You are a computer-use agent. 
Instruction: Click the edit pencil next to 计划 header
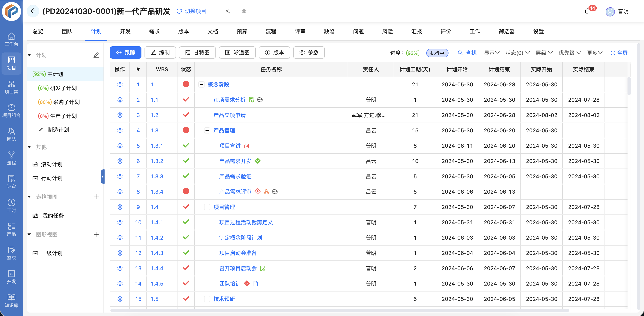point(96,55)
